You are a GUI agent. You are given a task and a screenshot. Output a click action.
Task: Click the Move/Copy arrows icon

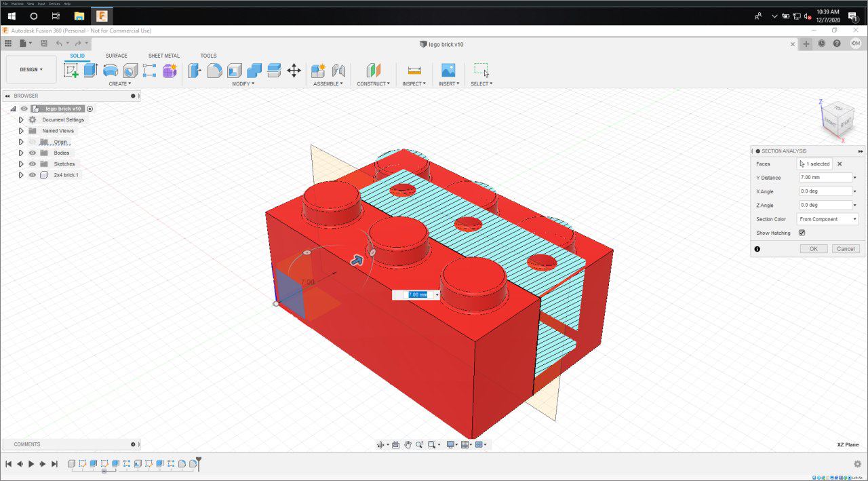click(x=294, y=71)
